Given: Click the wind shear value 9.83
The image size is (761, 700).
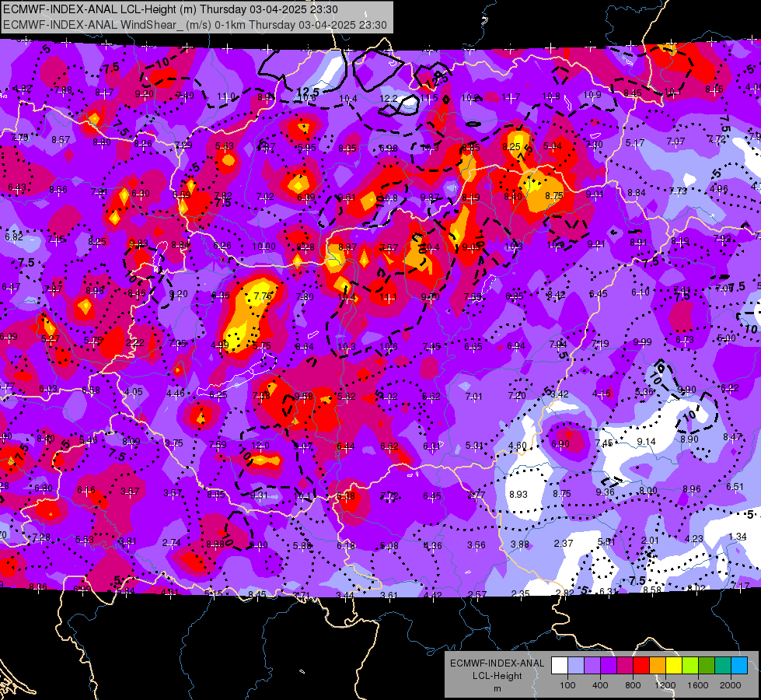Looking at the screenshot, I should coord(139,243).
